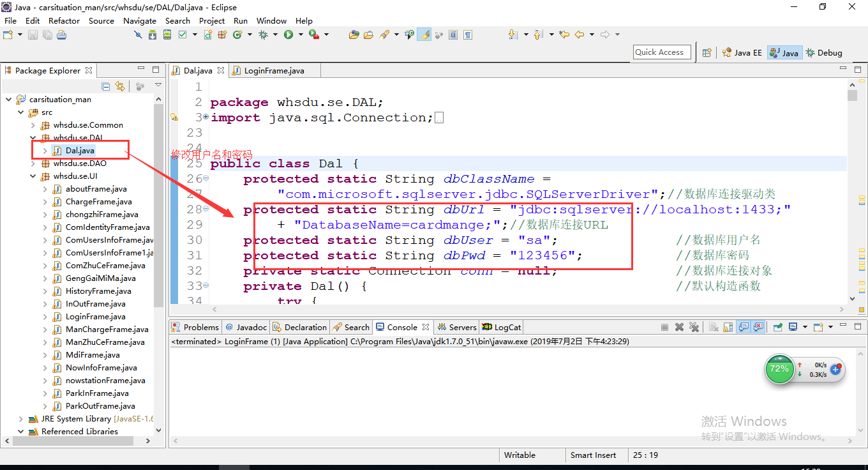This screenshot has width=868, height=470.
Task: Open the Debug button dropdown arrow
Action: click(x=275, y=34)
